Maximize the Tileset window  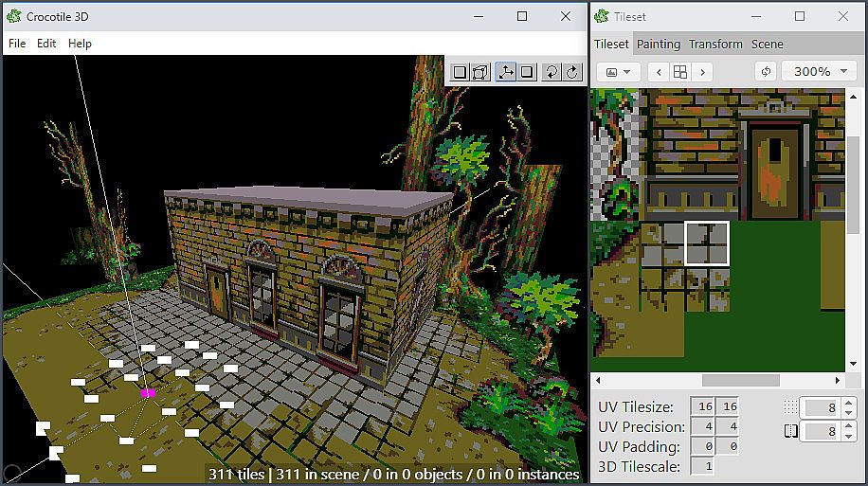[x=800, y=17]
